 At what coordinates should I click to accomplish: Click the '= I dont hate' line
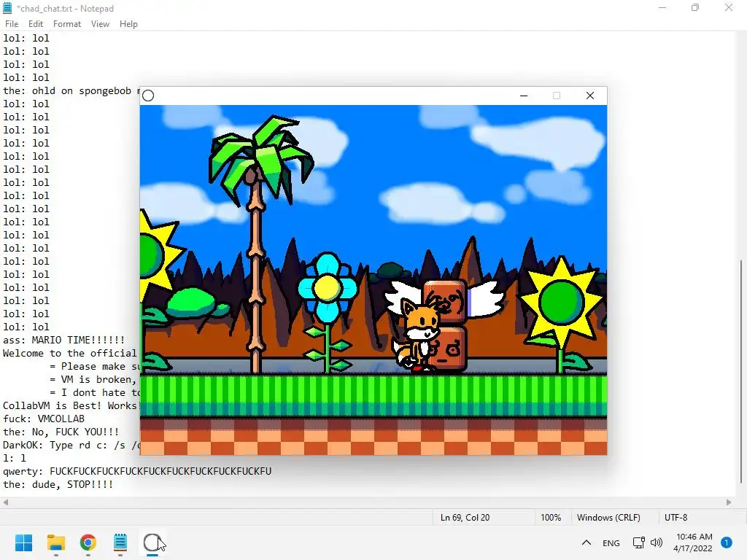94,392
